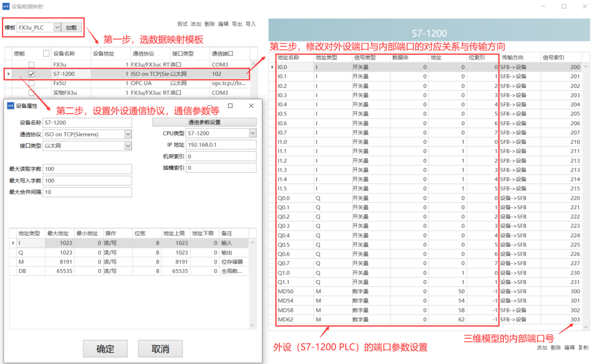The width and height of the screenshot is (594, 364).
Task: Click 删除 under the S7-1200 mapping table
Action: click(556, 348)
